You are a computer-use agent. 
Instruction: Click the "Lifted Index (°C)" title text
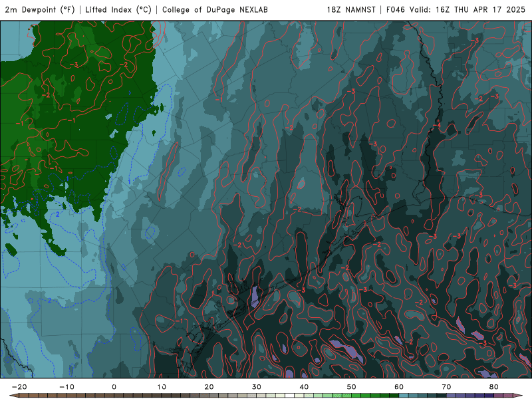(x=118, y=10)
